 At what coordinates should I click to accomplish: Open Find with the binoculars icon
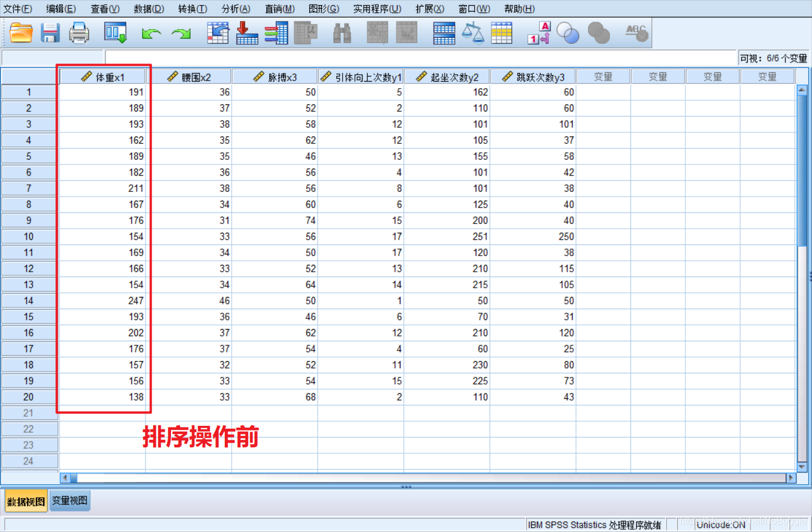[x=342, y=33]
